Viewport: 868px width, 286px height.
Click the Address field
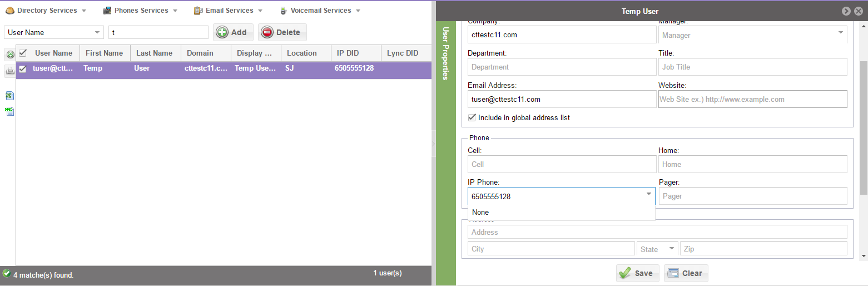(657, 232)
